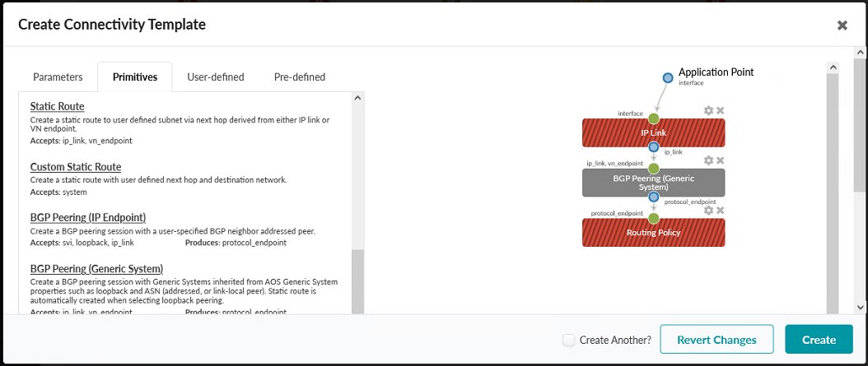The height and width of the screenshot is (366, 868).
Task: Open settings gear for IP Link primitive
Action: [708, 111]
